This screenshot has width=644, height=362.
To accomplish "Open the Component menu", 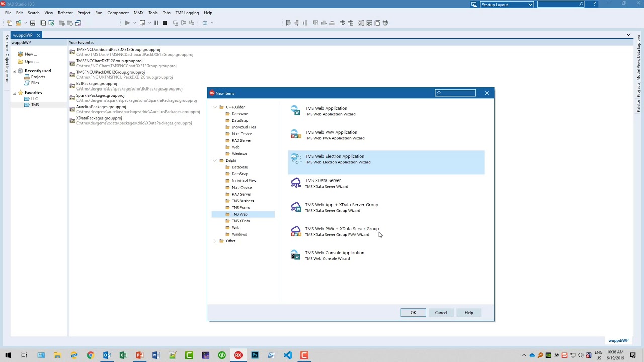I will [118, 13].
